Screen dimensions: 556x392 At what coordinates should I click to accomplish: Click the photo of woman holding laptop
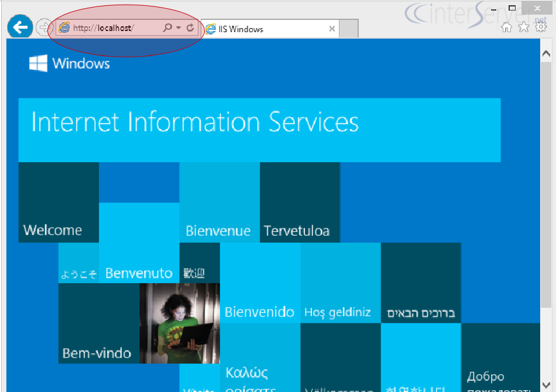click(180, 323)
